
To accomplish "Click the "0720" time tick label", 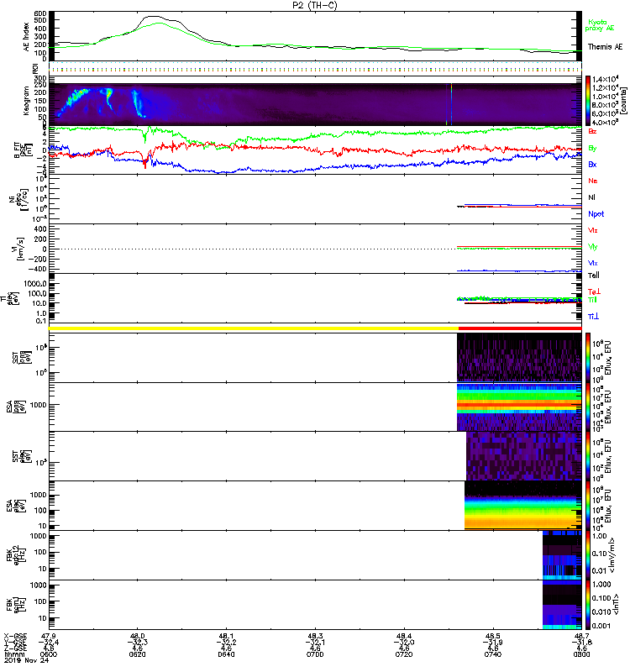I will (404, 654).
